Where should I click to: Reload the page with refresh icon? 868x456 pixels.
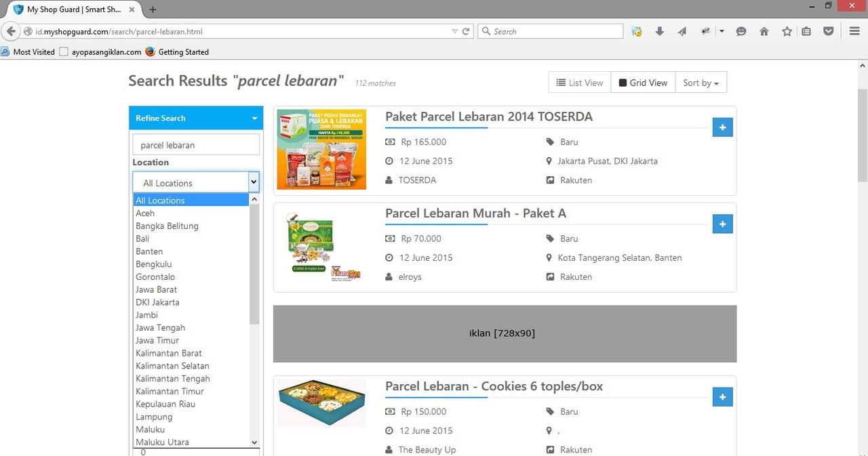(x=466, y=31)
